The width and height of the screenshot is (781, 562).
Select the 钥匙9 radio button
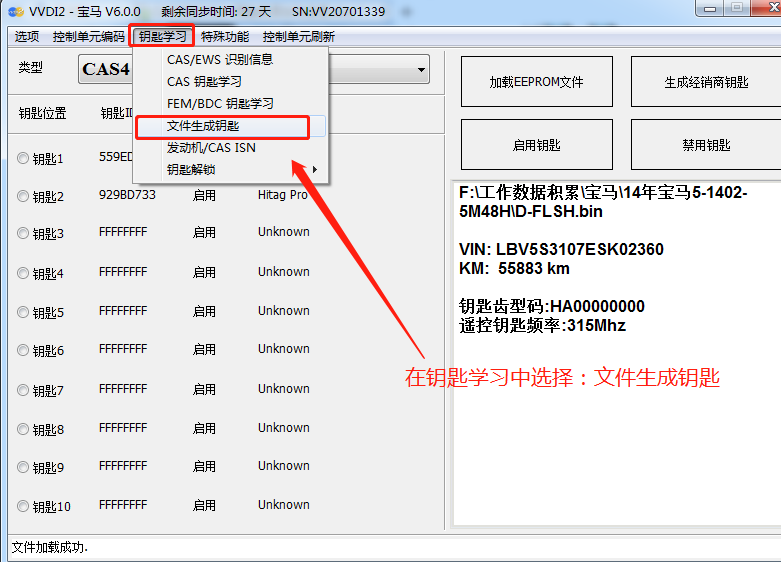[23, 467]
